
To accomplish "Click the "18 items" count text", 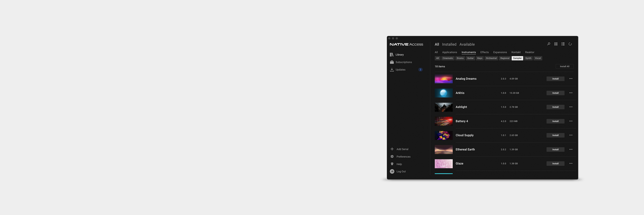I will 440,67.
